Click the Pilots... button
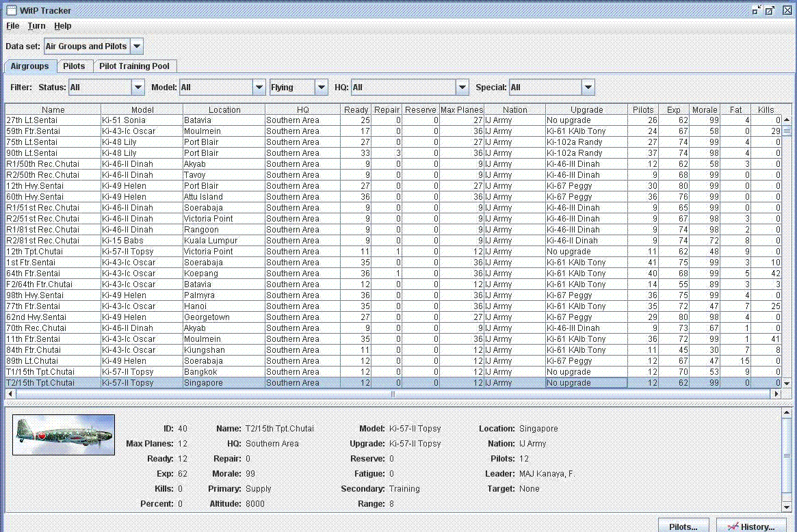Screen dimensions: 797x532 point(683,527)
